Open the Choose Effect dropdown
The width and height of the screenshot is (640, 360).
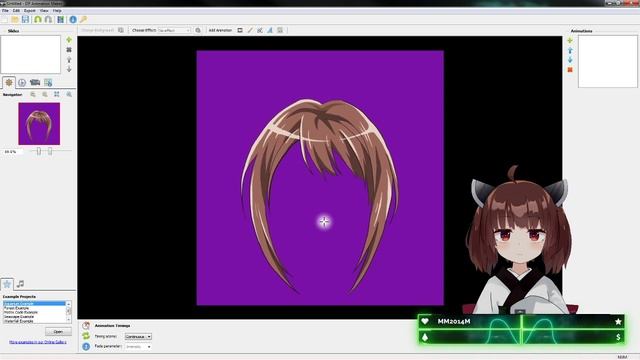click(174, 30)
